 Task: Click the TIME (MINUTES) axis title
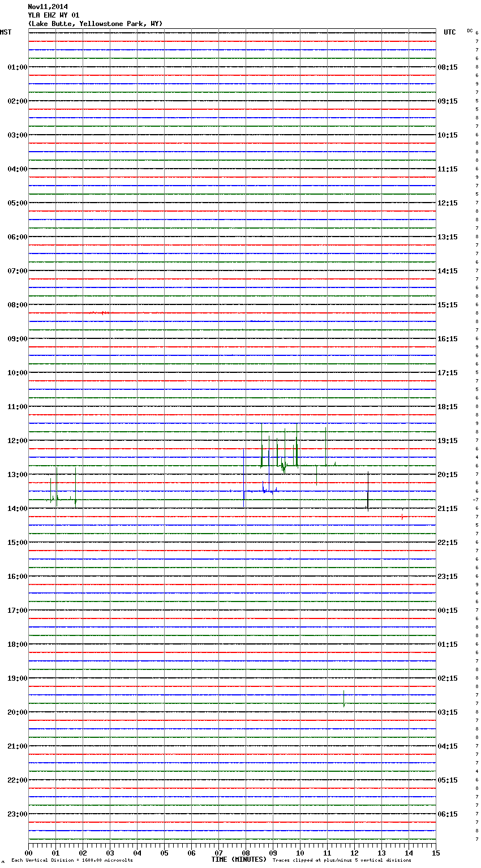click(x=239, y=860)
